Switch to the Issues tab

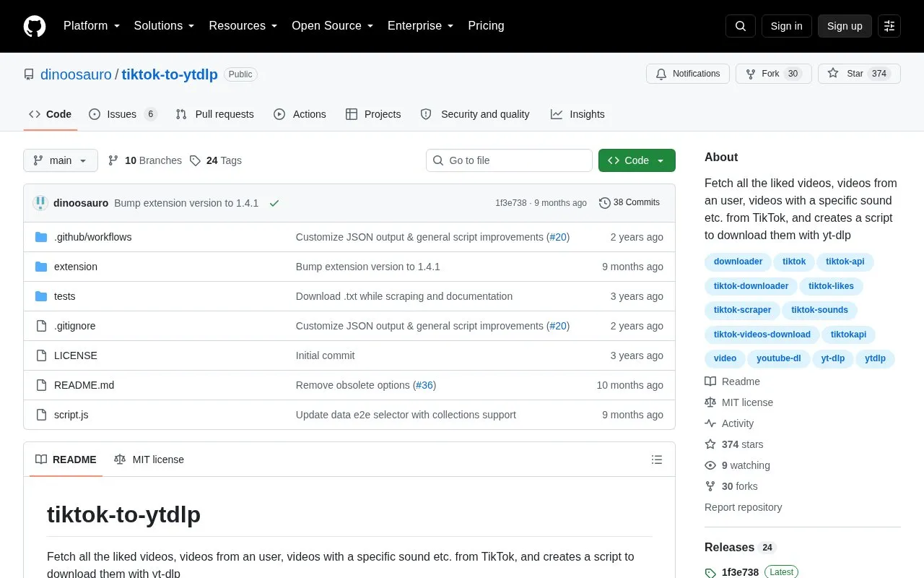pos(123,114)
